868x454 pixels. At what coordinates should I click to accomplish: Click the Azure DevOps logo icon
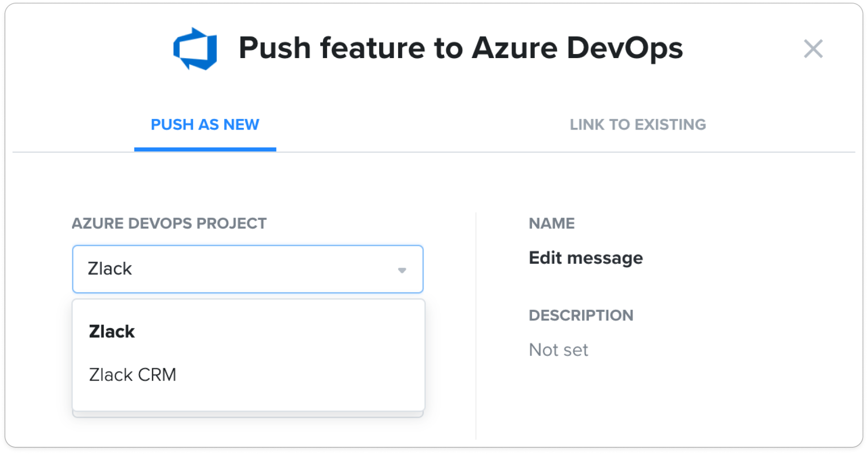click(x=195, y=49)
